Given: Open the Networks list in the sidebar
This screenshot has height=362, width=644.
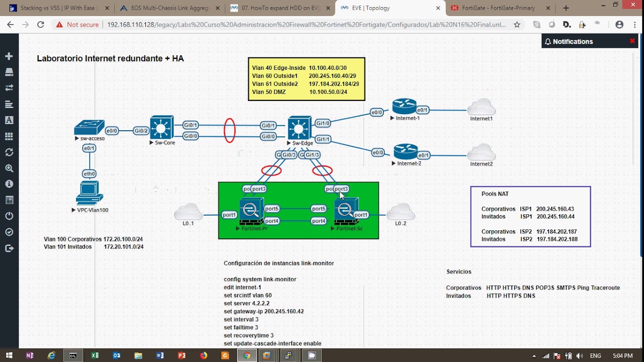Looking at the screenshot, I should [9, 88].
